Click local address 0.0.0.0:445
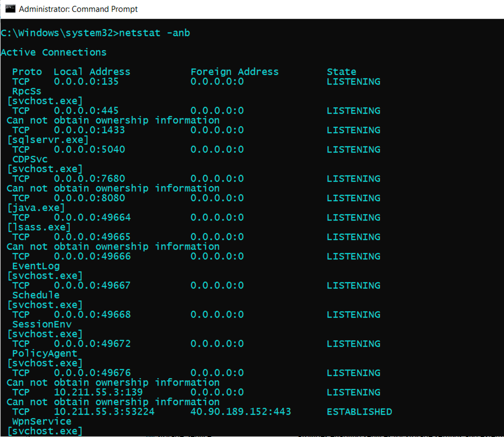Image resolution: width=504 pixels, height=437 pixels. coord(86,111)
